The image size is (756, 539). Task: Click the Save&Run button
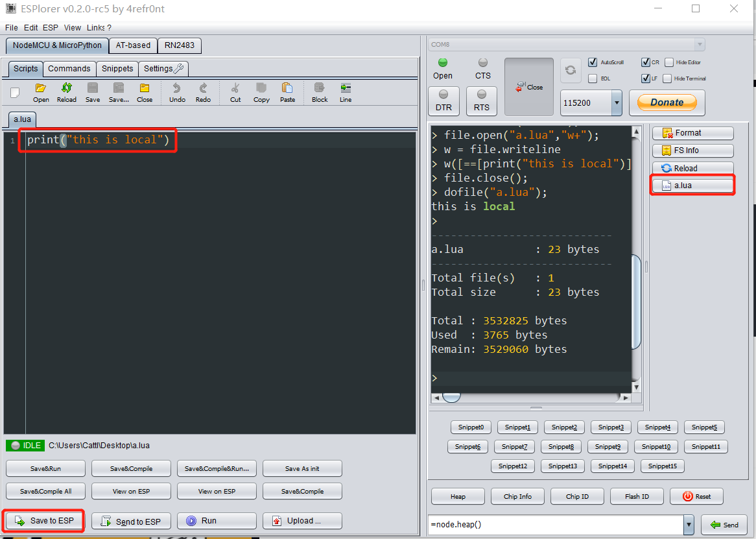[45, 468]
